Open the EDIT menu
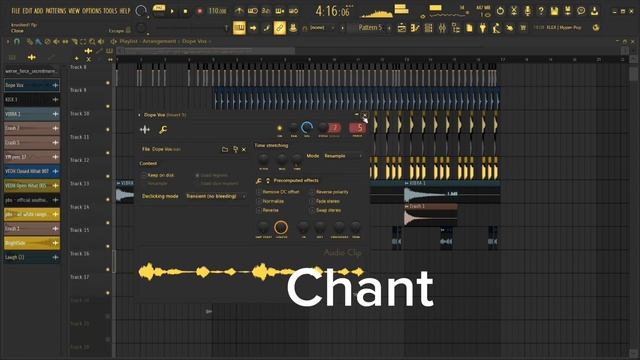The width and height of the screenshot is (640, 360). [x=27, y=11]
